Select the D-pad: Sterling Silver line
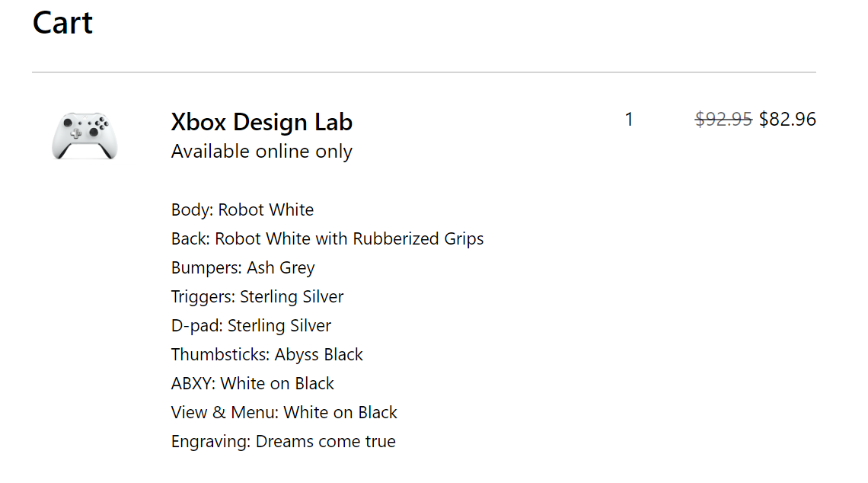The image size is (868, 483). point(251,326)
